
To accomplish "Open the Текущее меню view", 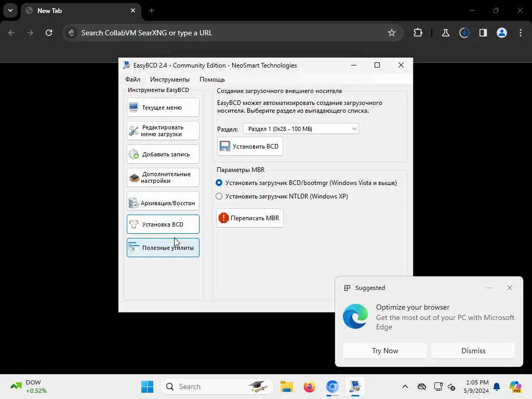I will [x=163, y=108].
